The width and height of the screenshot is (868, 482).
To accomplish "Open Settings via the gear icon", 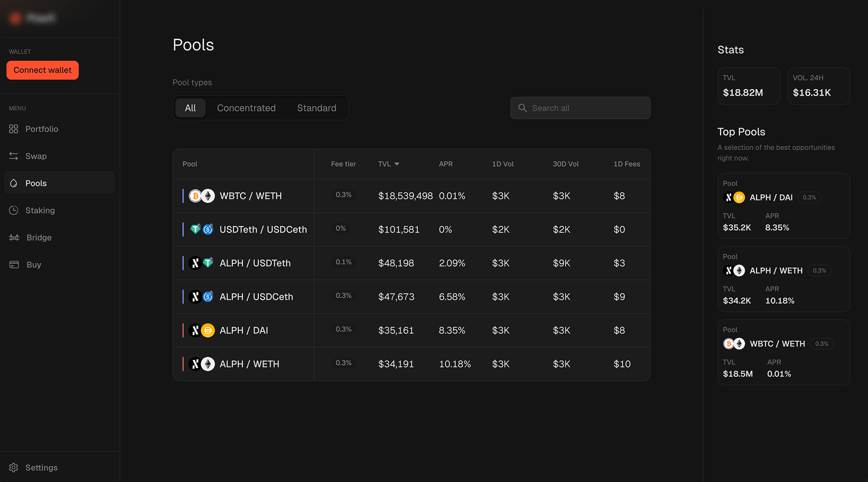I will 14,468.
